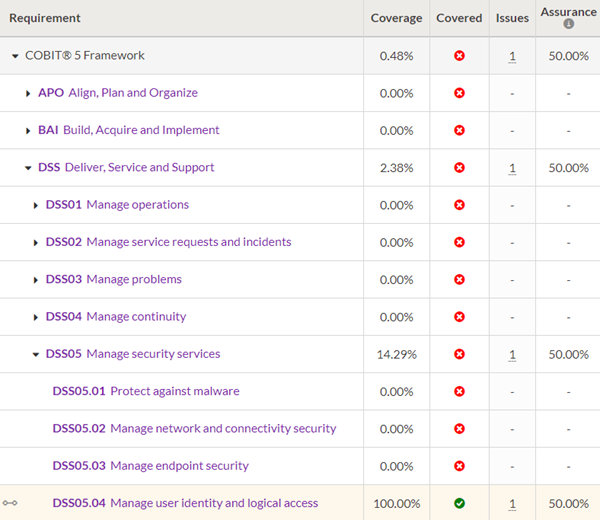Click the 100.00% coverage value

[396, 504]
